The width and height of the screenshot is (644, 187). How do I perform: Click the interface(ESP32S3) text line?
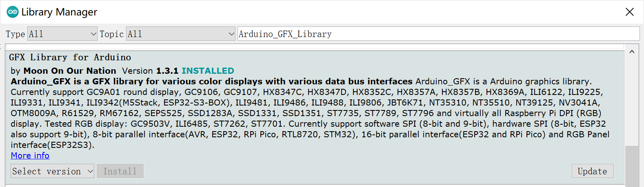point(53,145)
